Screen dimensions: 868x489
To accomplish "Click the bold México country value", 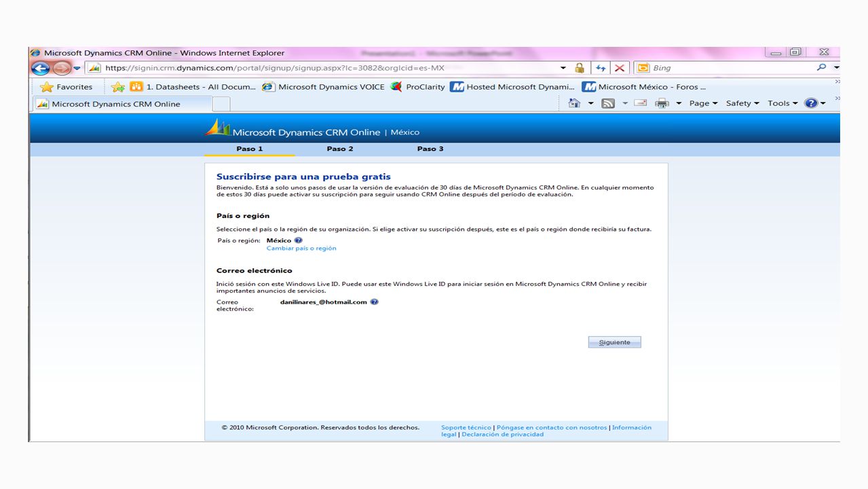I will [x=279, y=240].
